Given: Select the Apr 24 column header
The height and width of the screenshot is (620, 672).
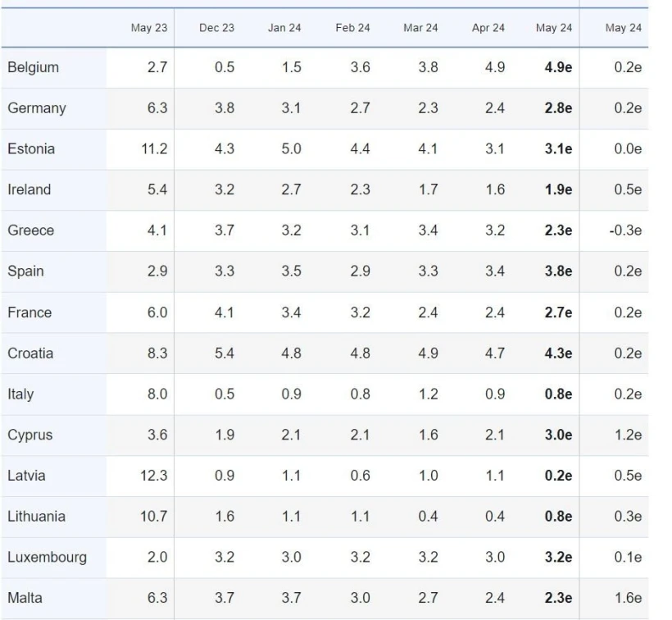Looking at the screenshot, I should tap(488, 28).
